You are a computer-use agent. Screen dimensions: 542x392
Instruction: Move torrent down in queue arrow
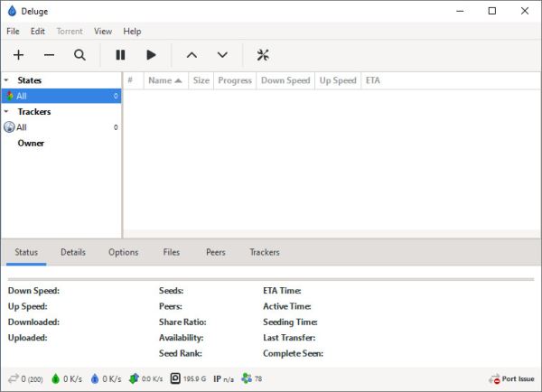[x=222, y=55]
